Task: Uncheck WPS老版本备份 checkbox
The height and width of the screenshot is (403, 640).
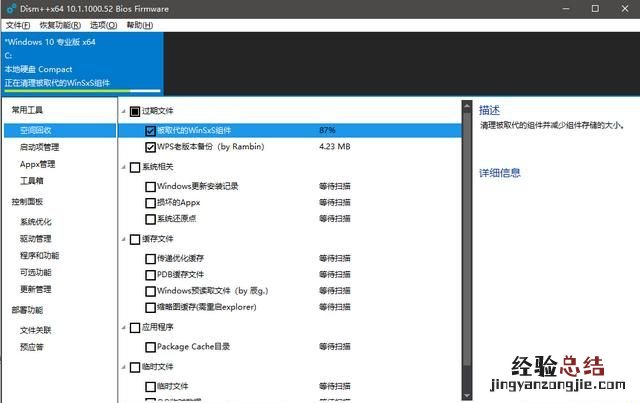Action: [150, 147]
